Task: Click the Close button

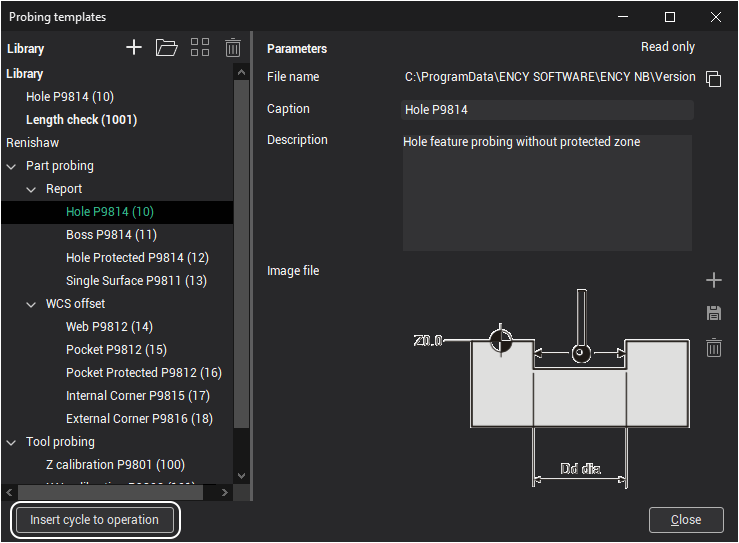Action: click(x=685, y=520)
